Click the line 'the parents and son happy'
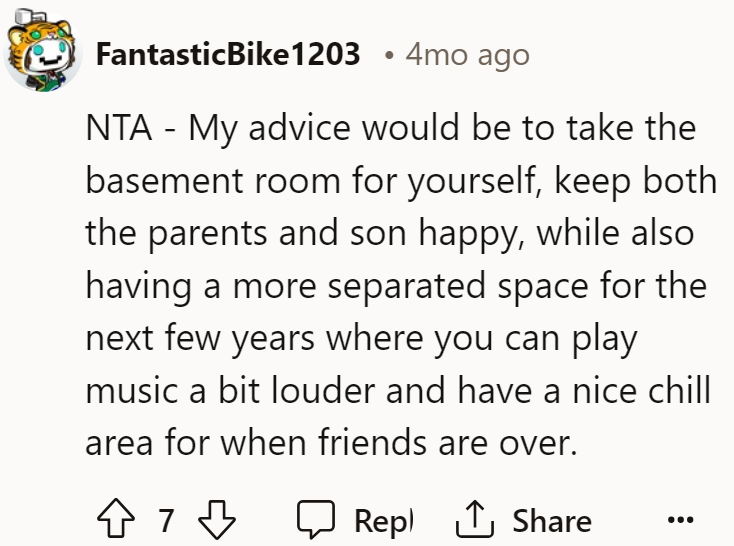Viewport: 734px width, 546px height. point(300,233)
